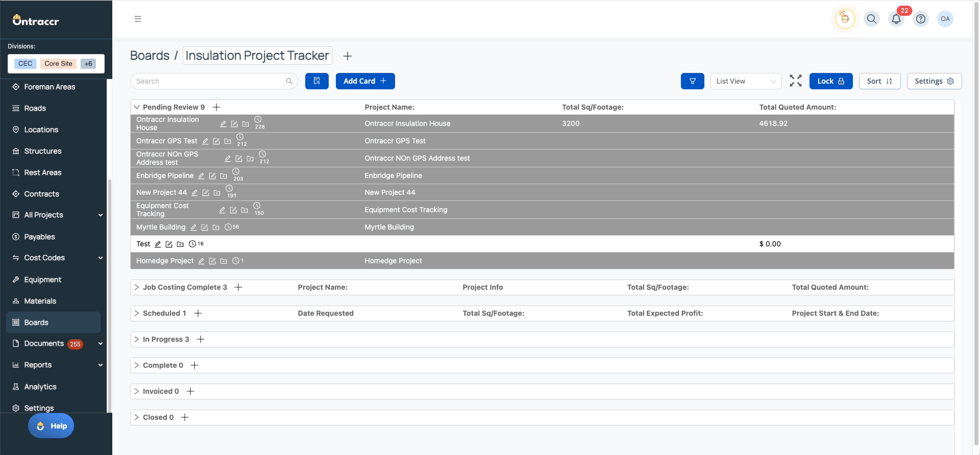Click edit-form icon on New Project 44 card
Viewport: 980px width, 455px height.
pos(206,193)
